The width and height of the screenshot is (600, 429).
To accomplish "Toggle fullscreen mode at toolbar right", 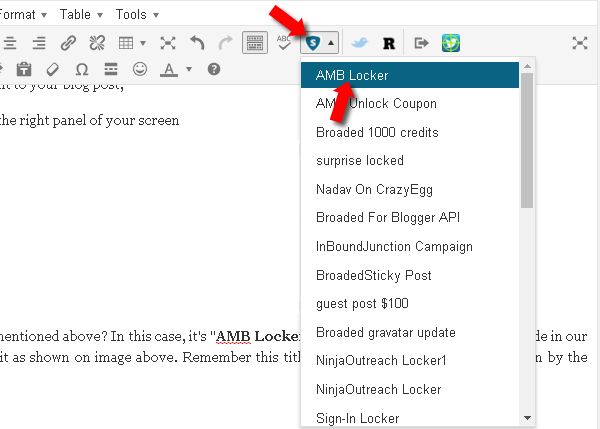I will click(x=579, y=43).
